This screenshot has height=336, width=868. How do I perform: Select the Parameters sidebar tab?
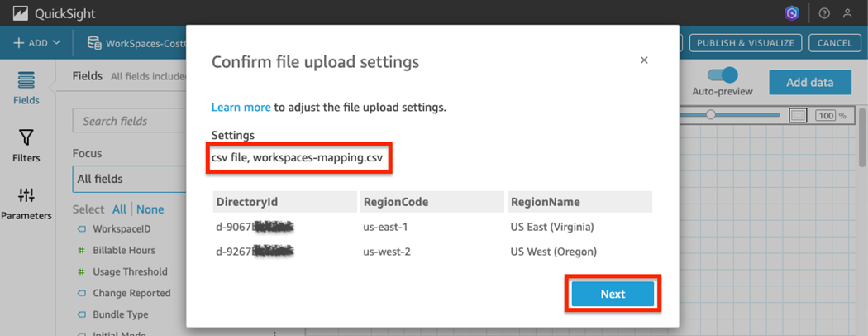26,204
